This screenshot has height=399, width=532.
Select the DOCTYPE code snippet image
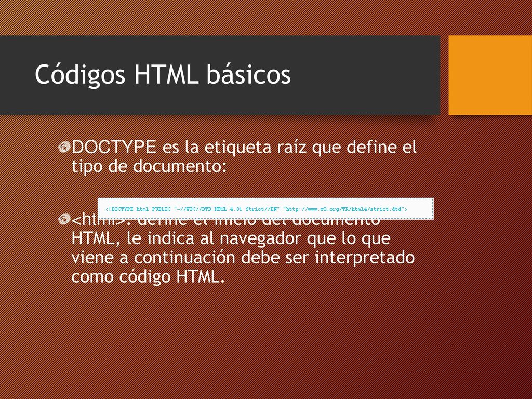point(265,209)
